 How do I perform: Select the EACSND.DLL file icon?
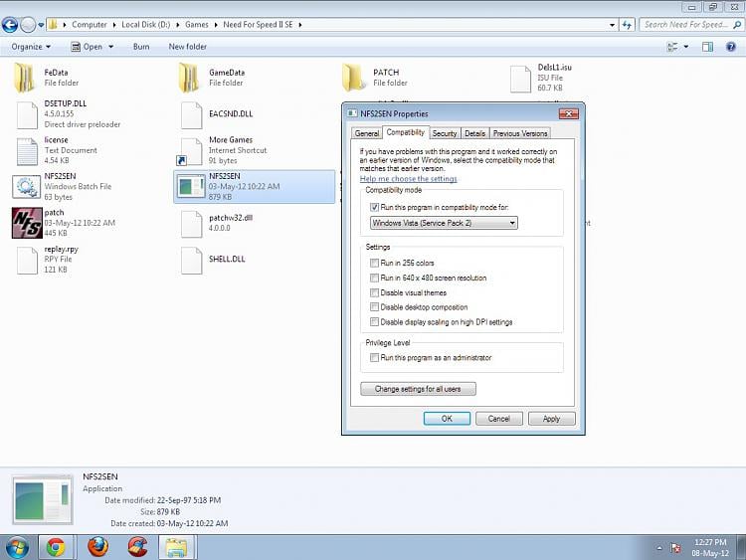(x=191, y=115)
